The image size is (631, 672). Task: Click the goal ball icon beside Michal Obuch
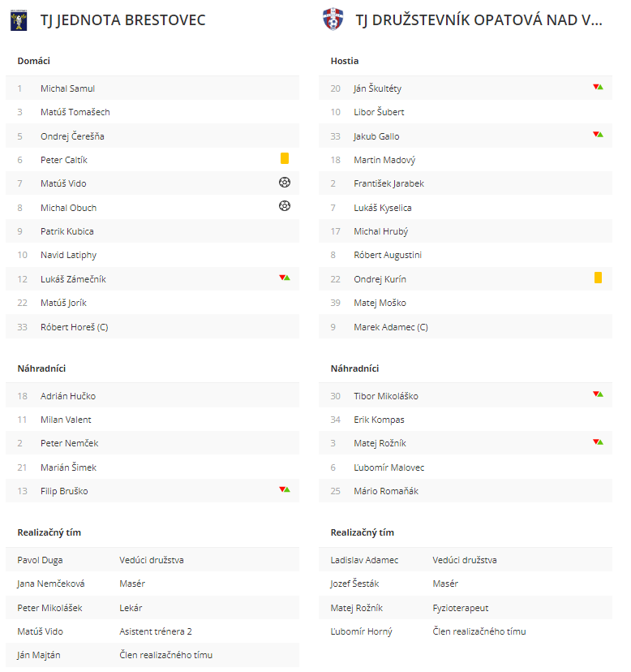285,206
